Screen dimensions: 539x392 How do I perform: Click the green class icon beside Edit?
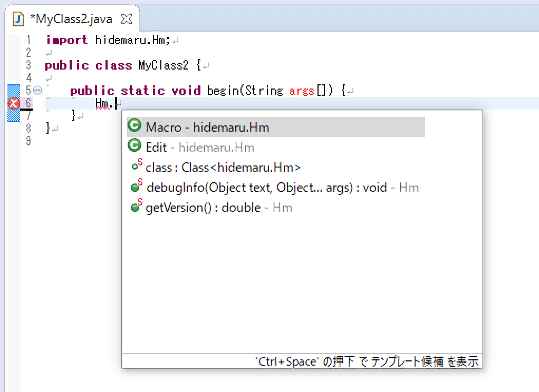pos(134,146)
